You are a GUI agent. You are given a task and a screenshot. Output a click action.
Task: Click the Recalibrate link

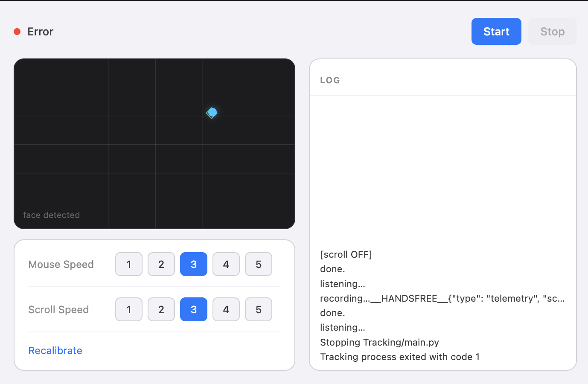pos(55,351)
